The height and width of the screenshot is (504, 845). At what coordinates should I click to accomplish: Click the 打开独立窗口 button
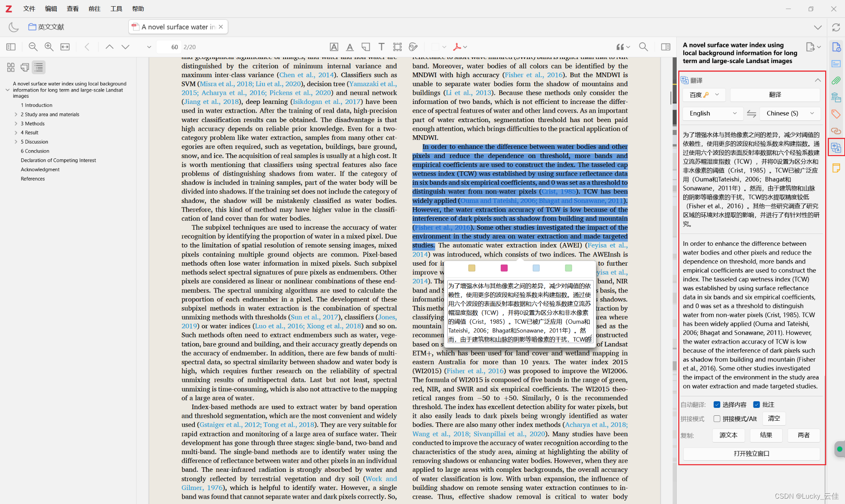tap(751, 453)
